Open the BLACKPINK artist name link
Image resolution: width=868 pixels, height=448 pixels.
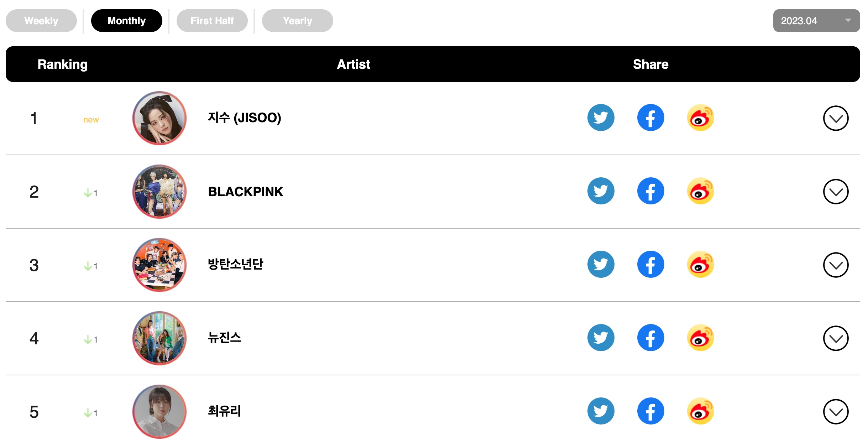[x=246, y=192]
